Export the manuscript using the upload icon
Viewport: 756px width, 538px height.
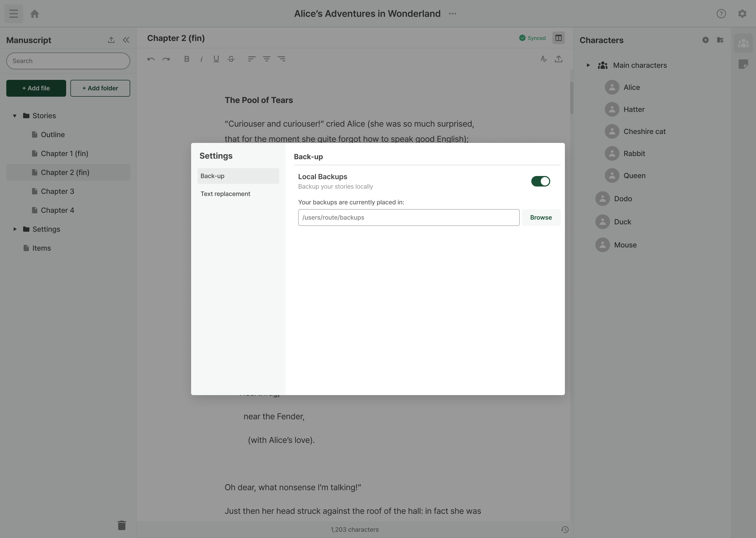pyautogui.click(x=111, y=40)
